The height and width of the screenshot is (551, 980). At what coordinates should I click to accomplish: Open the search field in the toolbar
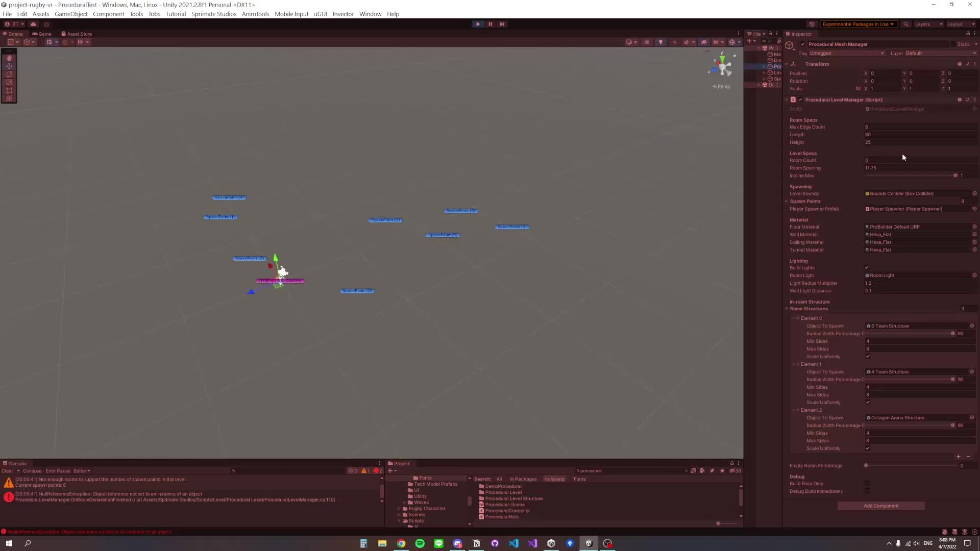pyautogui.click(x=906, y=24)
